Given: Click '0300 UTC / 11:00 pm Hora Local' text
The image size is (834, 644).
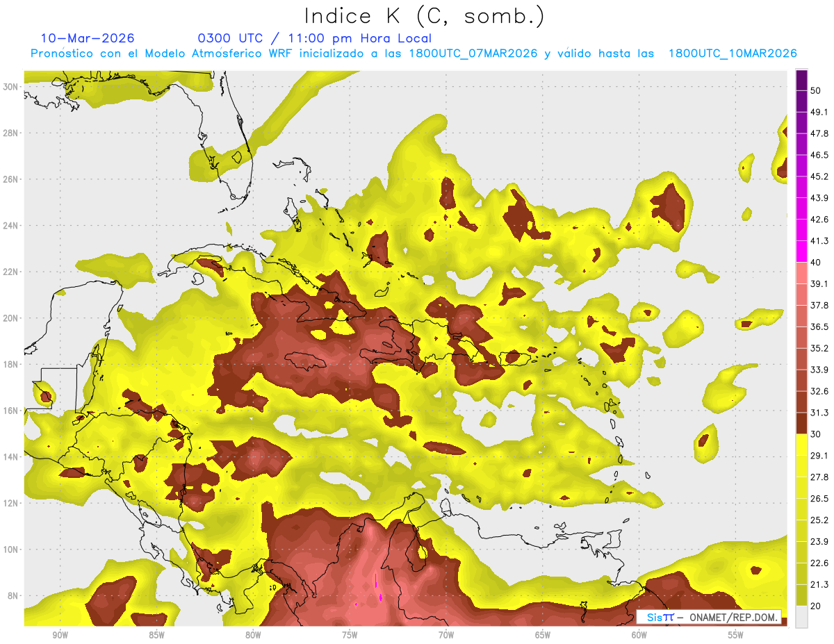Looking at the screenshot, I should click(315, 38).
